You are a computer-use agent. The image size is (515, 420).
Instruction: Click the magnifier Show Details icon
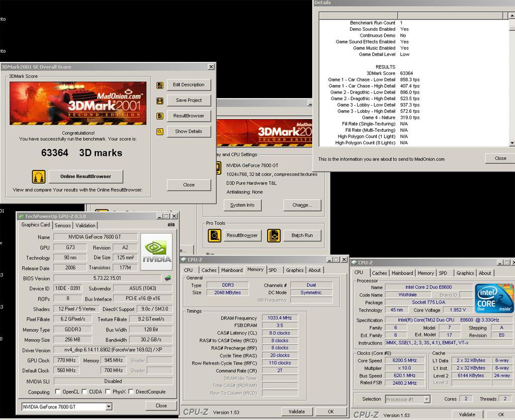click(160, 132)
